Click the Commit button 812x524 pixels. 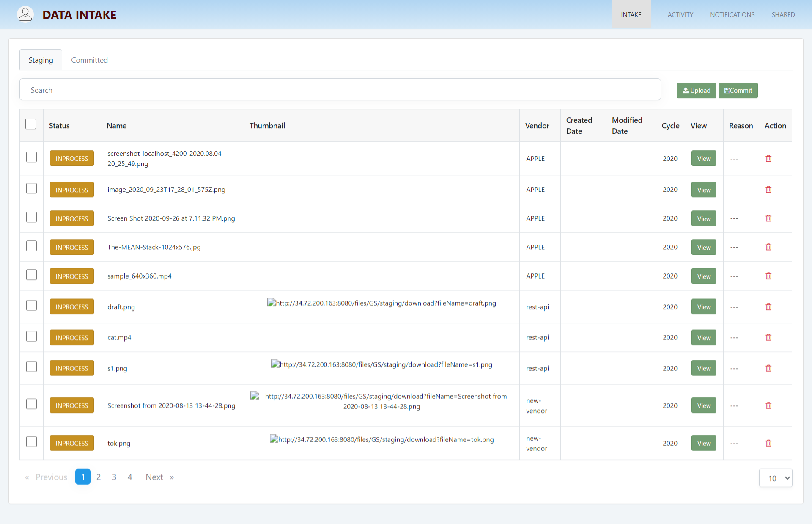[738, 91]
